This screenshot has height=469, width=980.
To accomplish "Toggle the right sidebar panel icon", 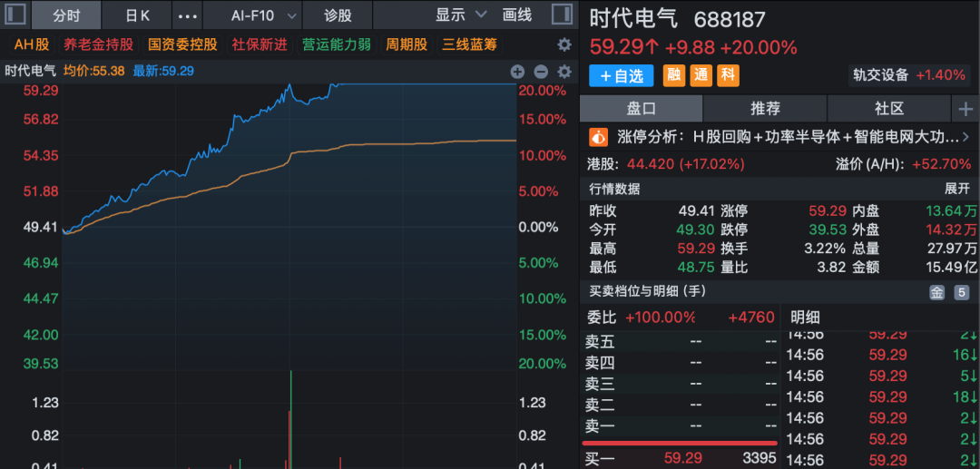I will coord(563,15).
